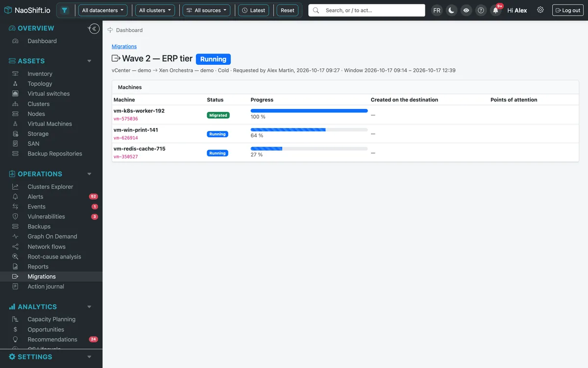Image resolution: width=588 pixels, height=368 pixels.
Task: Toggle dark mode moon icon
Action: 451,10
